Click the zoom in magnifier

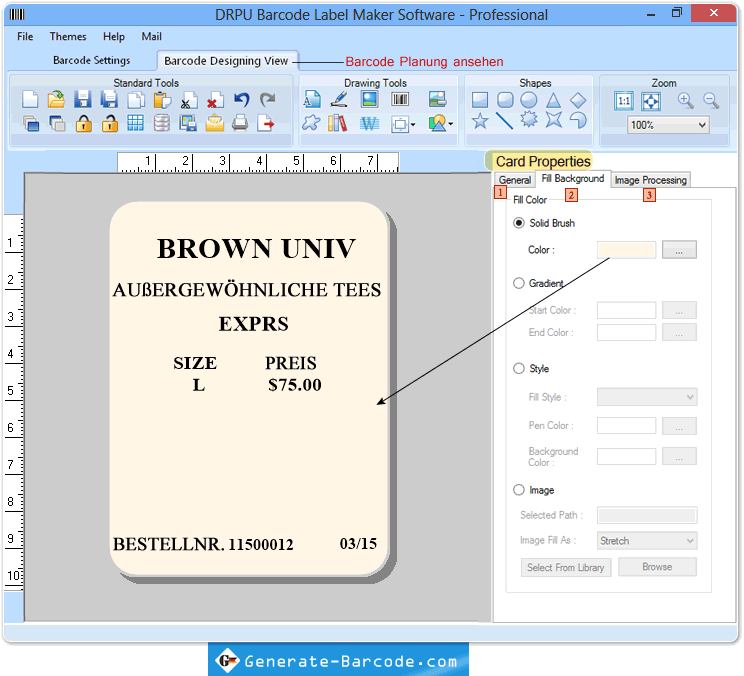pyautogui.click(x=685, y=101)
